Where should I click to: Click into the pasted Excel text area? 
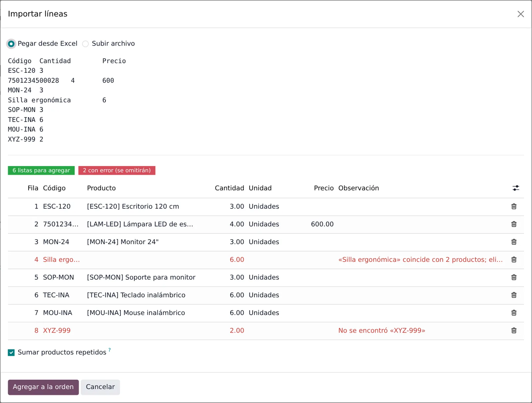click(x=266, y=100)
